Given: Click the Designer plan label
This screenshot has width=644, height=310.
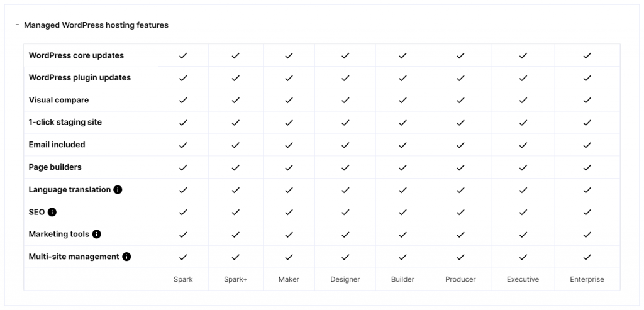Looking at the screenshot, I should point(345,279).
